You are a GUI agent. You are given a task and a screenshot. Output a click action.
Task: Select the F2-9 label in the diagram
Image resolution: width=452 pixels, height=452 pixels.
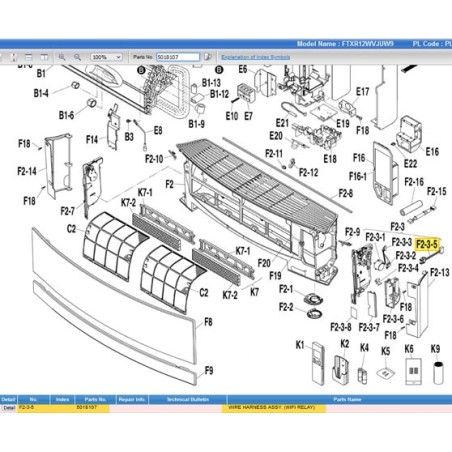click(352, 231)
